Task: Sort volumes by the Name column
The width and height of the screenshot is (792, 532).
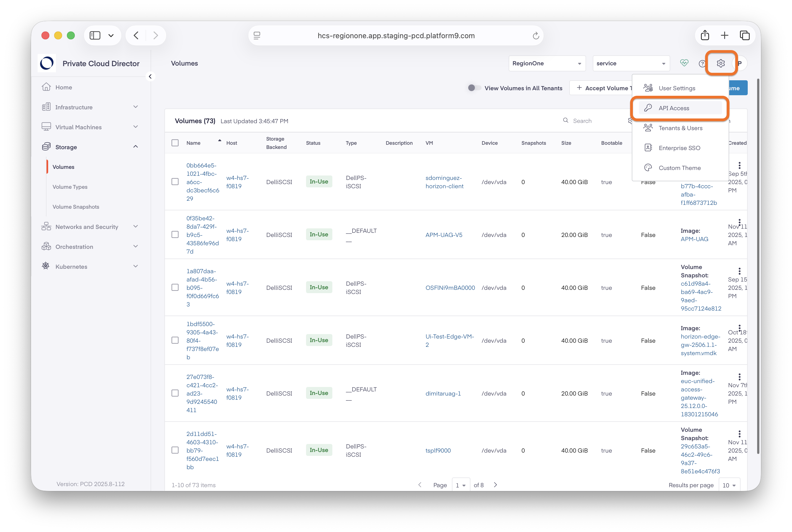Action: [x=193, y=143]
